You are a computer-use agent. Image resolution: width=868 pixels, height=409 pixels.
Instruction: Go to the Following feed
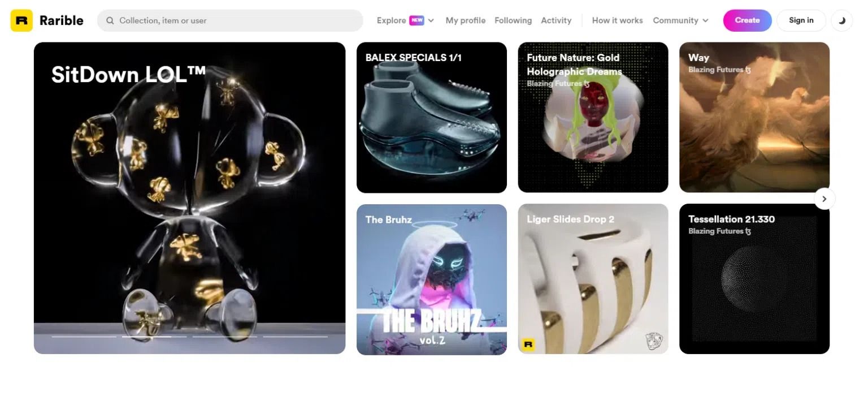click(513, 20)
